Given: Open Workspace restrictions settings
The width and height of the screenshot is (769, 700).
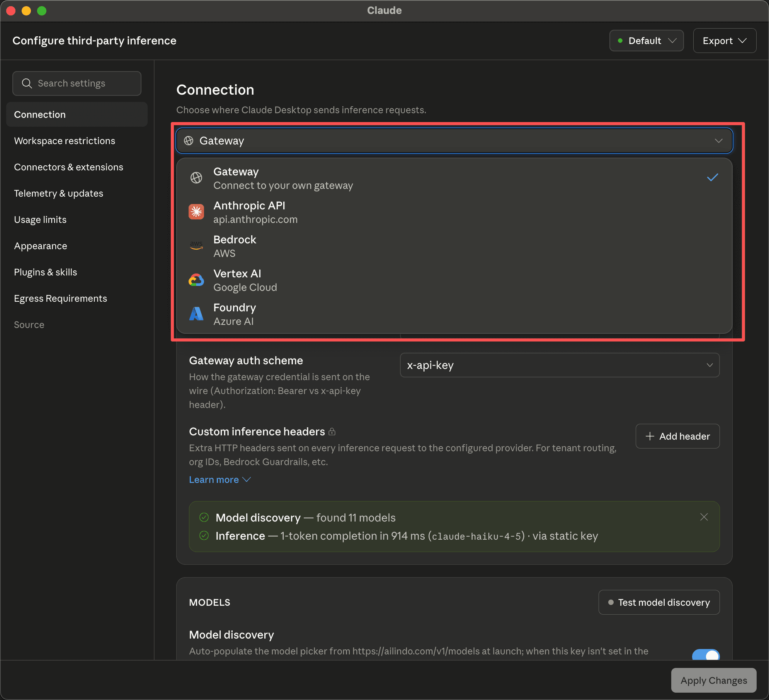Looking at the screenshot, I should [x=77, y=141].
